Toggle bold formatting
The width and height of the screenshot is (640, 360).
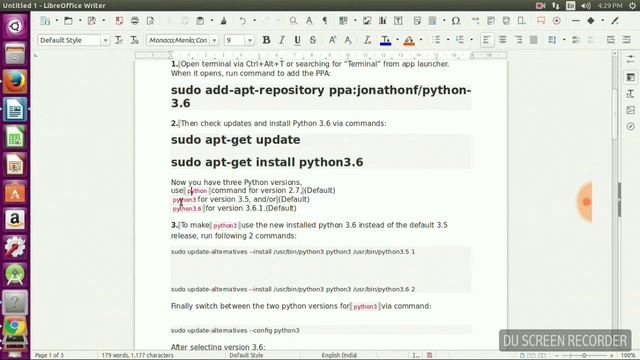pos(266,40)
